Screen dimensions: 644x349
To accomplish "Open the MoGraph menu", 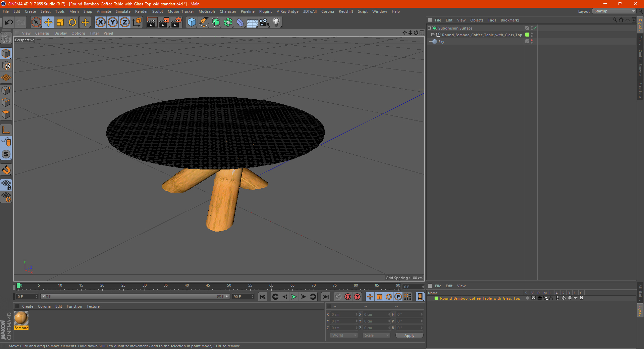I will point(207,11).
